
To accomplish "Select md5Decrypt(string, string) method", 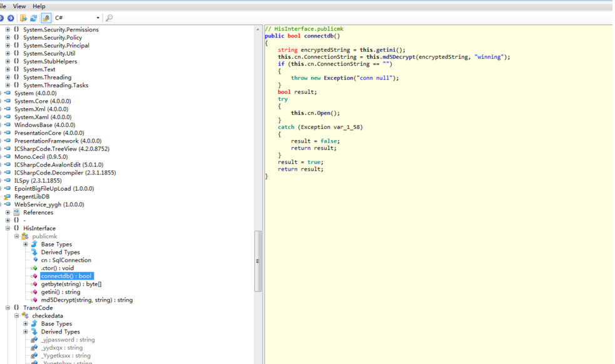I will tap(86, 300).
